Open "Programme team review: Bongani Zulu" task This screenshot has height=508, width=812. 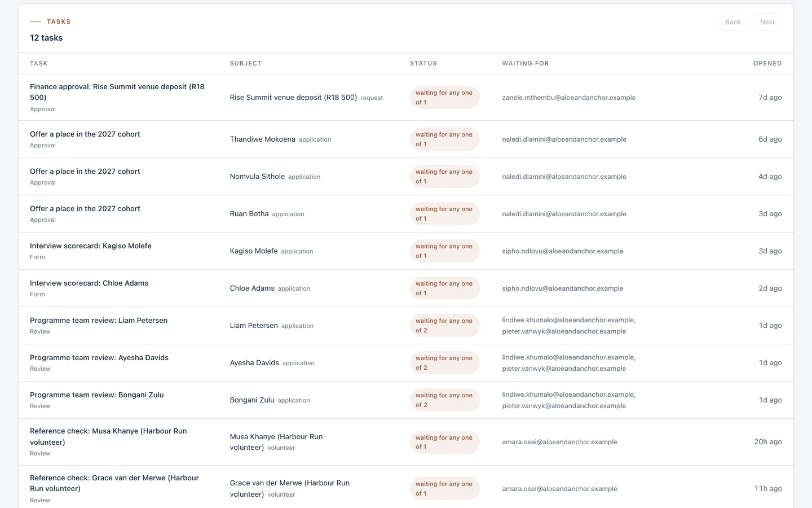coord(97,395)
